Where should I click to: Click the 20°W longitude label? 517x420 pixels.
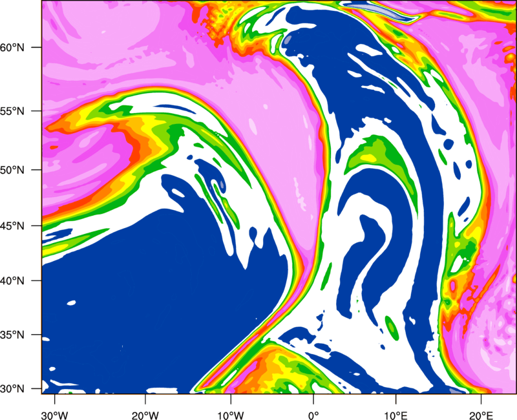[145, 415]
